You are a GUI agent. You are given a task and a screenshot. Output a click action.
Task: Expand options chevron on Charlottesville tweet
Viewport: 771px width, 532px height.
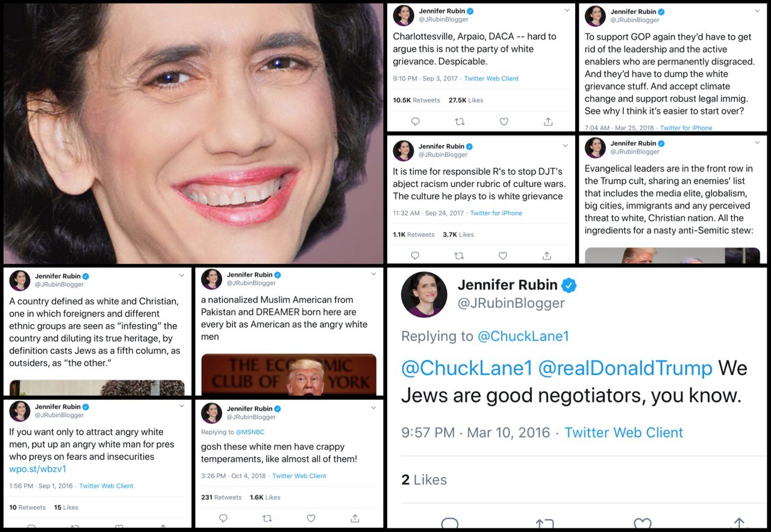tap(566, 11)
